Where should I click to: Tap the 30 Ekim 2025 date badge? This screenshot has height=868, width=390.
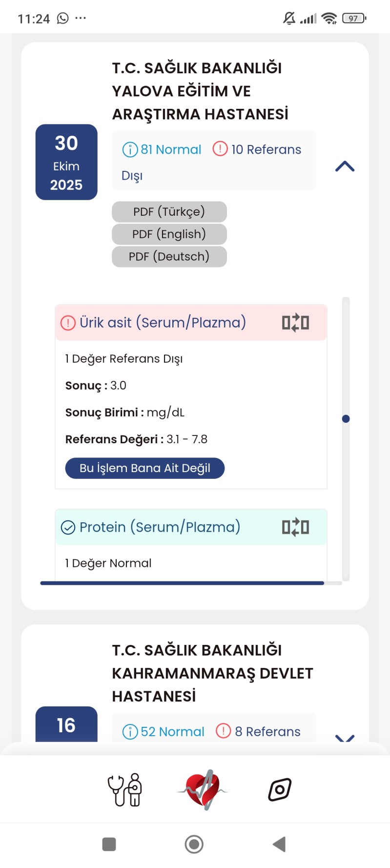click(66, 162)
